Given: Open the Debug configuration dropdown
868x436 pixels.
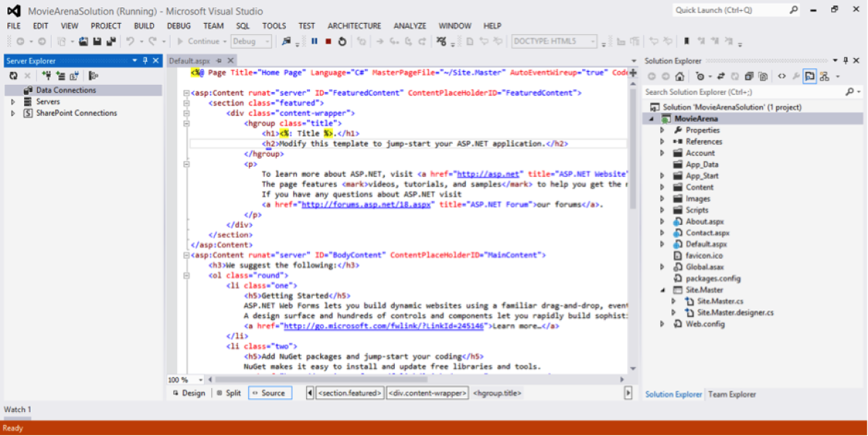Looking at the screenshot, I should (x=267, y=41).
